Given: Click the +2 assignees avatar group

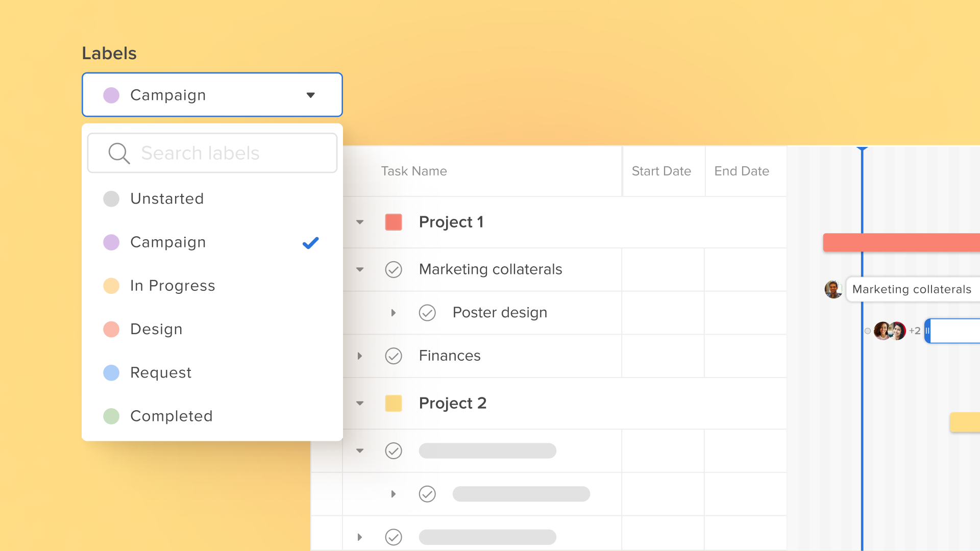Looking at the screenshot, I should tap(896, 331).
